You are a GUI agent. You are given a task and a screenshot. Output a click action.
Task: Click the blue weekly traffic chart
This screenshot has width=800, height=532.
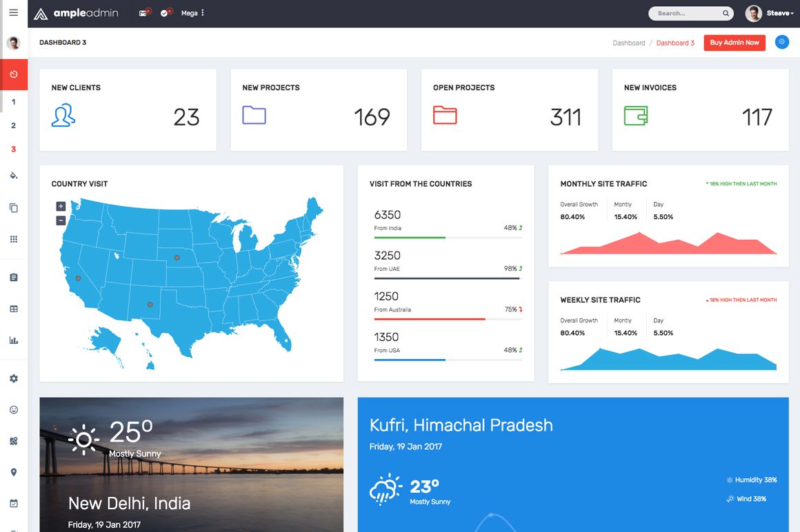668,359
